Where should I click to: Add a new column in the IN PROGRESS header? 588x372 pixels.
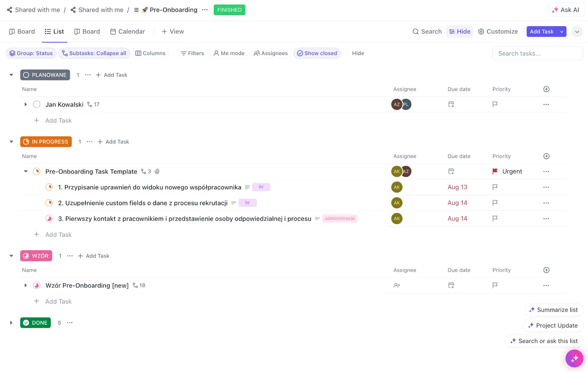[x=546, y=156]
